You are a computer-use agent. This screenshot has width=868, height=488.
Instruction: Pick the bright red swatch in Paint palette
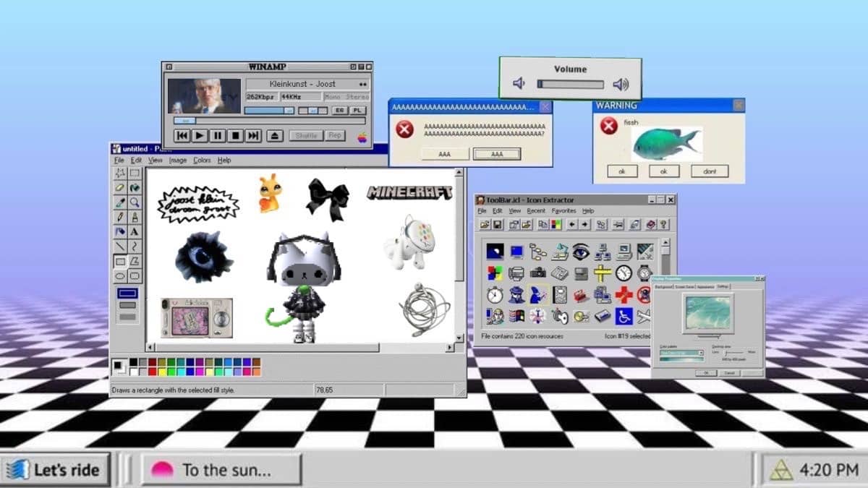[x=152, y=372]
